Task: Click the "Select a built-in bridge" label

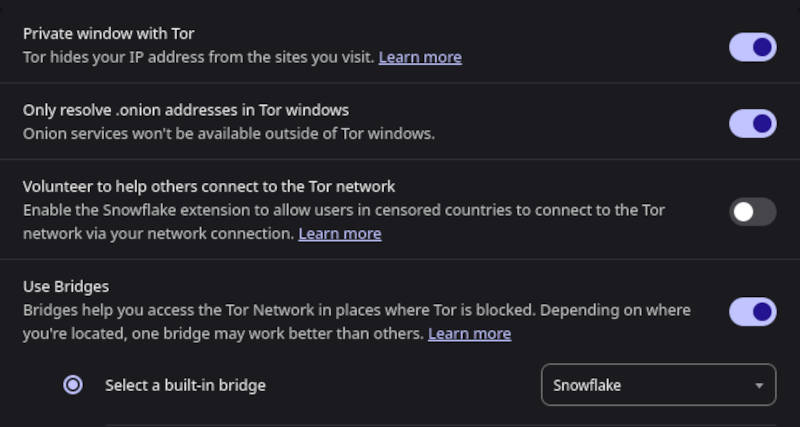Action: (185, 385)
